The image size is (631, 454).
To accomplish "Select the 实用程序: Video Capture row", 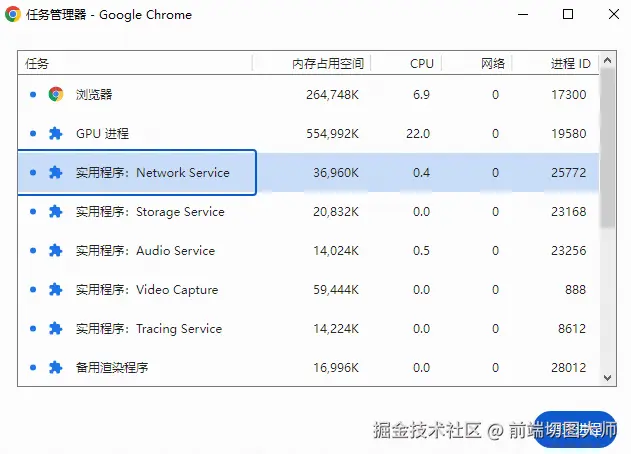I will (x=308, y=289).
